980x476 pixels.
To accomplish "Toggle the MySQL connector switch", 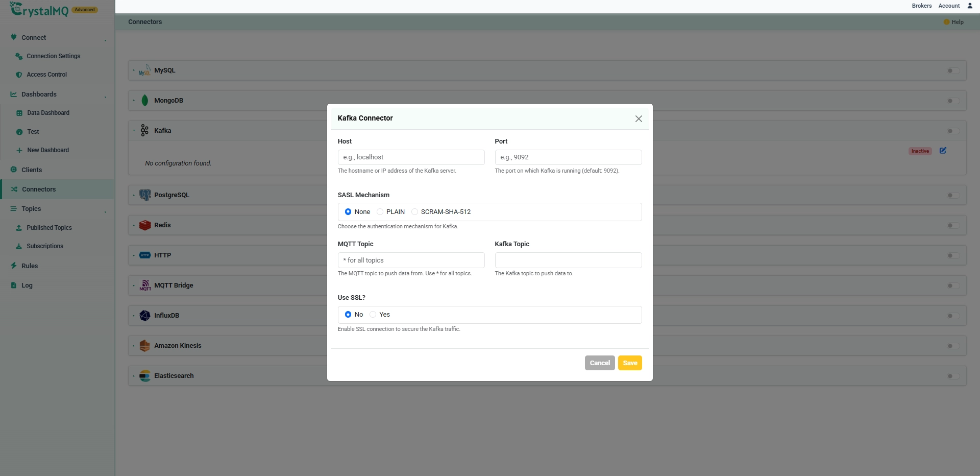I will 953,70.
